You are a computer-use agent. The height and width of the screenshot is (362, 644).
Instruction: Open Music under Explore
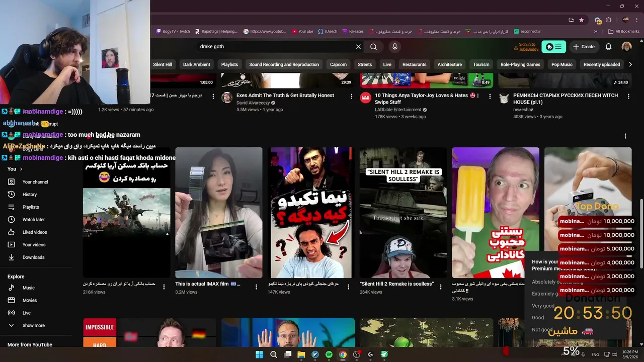click(x=29, y=288)
